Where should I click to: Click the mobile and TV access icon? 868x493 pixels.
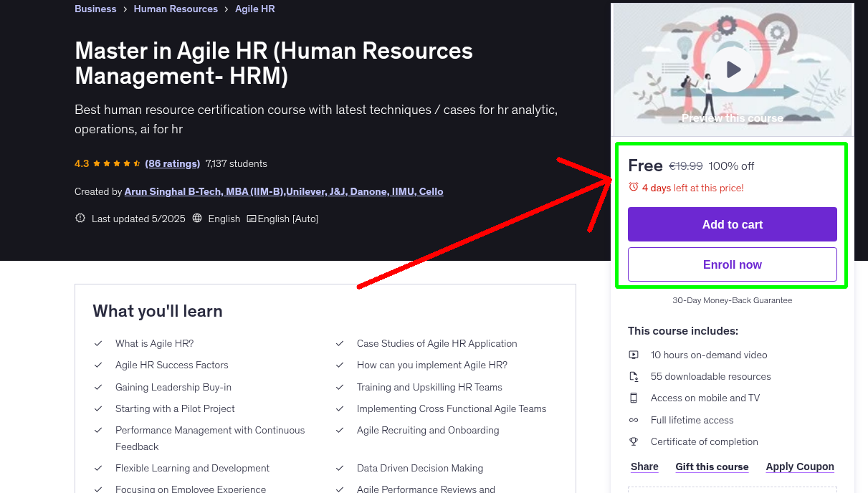634,398
